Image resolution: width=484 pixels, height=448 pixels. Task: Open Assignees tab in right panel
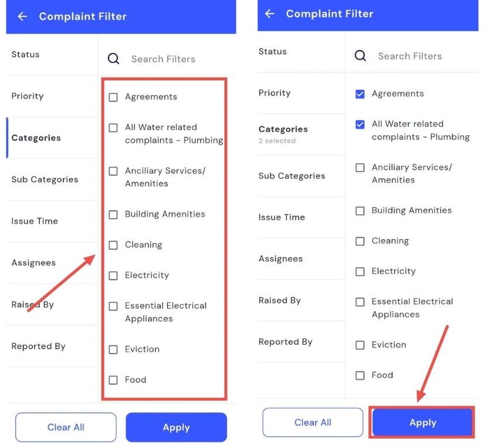click(281, 258)
